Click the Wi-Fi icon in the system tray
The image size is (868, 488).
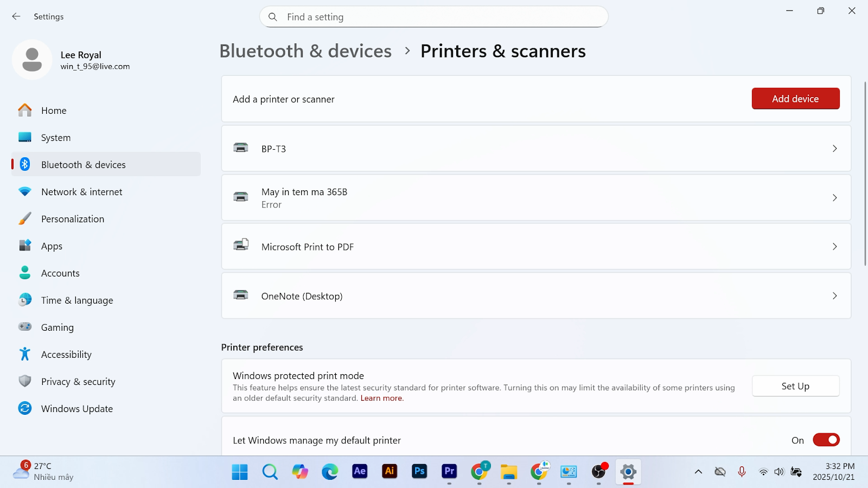click(763, 472)
